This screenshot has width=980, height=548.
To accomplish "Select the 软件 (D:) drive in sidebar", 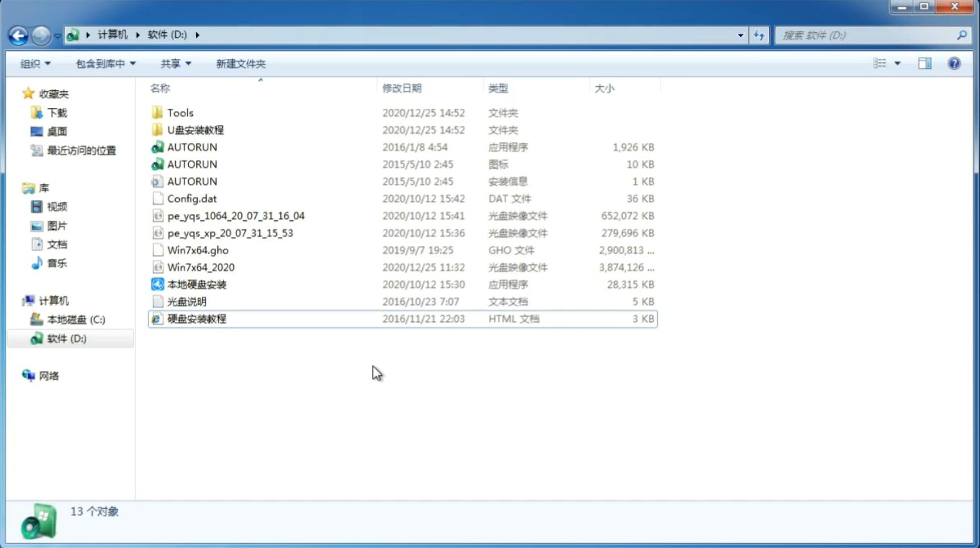I will click(x=66, y=338).
